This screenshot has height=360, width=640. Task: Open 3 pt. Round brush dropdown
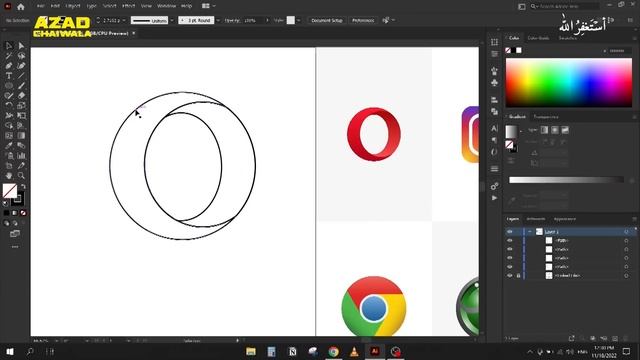pyautogui.click(x=218, y=20)
